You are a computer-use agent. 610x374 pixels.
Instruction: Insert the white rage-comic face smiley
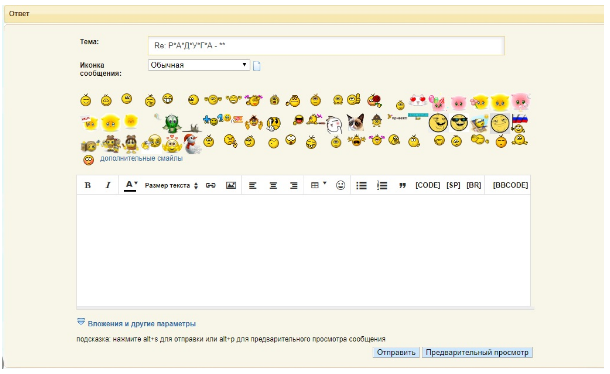(x=334, y=125)
